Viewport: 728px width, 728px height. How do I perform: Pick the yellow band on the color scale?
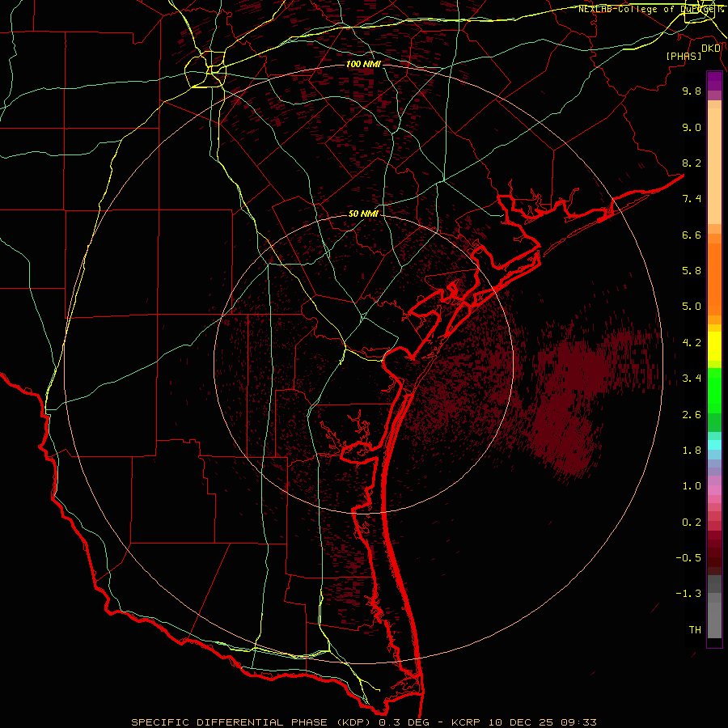[714, 346]
